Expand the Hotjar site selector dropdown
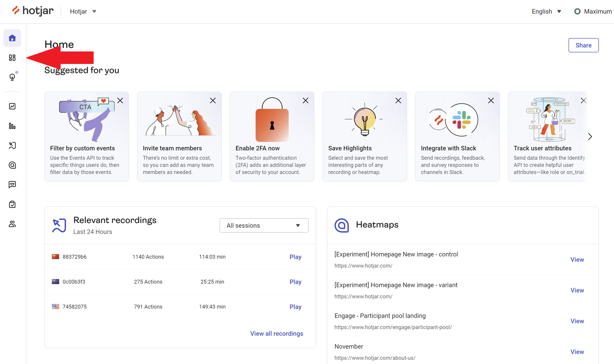Screen dimensions: 614x364 (83, 11)
